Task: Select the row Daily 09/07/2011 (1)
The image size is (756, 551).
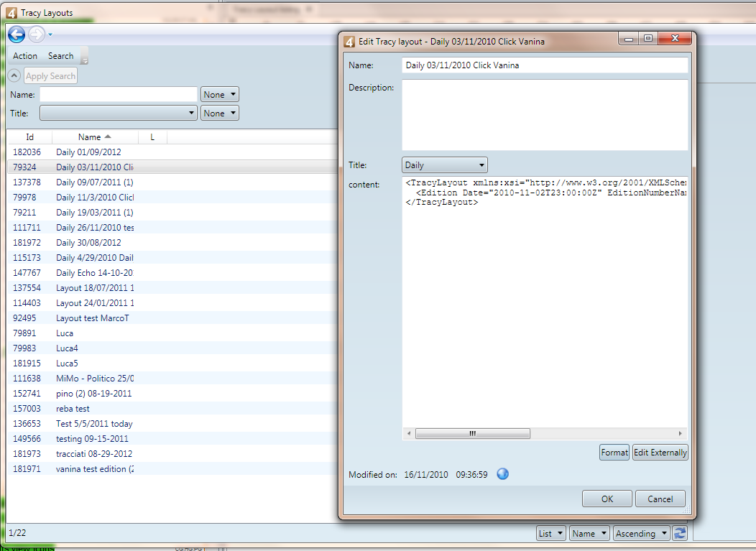Action: point(172,182)
